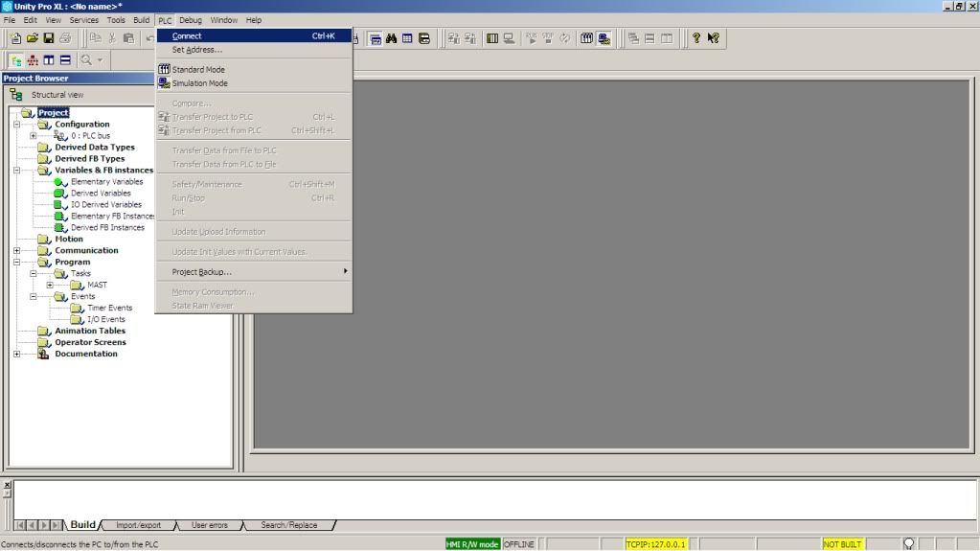Click the vertical split views icon
The height and width of the screenshot is (551, 980).
49,60
